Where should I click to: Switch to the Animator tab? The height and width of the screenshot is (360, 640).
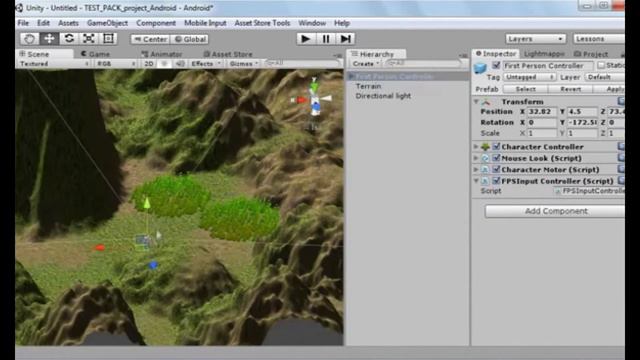[162, 54]
